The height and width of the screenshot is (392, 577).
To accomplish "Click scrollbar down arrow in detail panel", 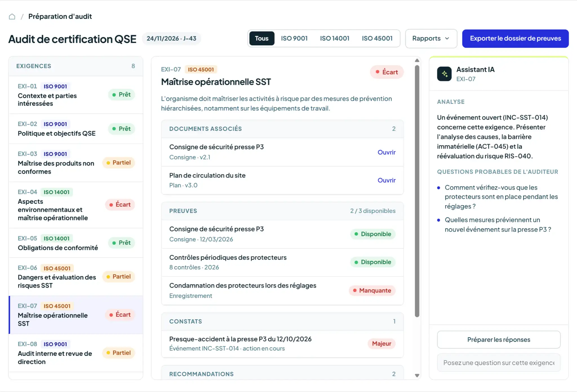I will (x=417, y=375).
